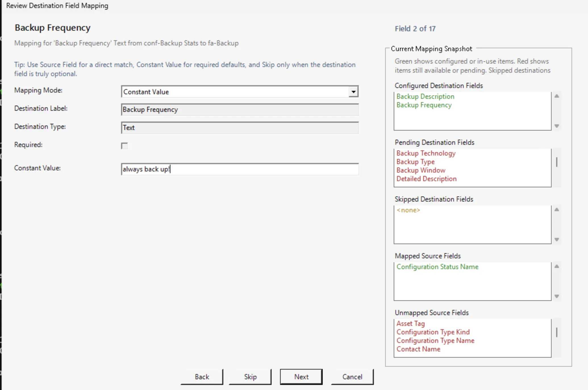Select Backup Technology in pending fields

426,153
